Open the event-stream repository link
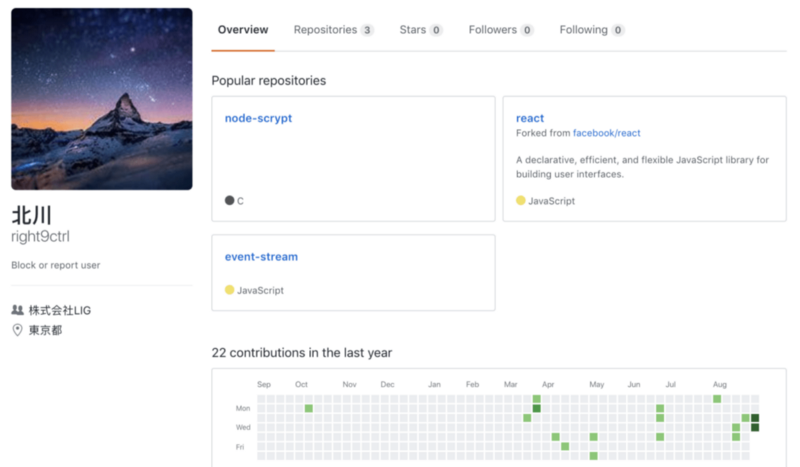 (261, 257)
